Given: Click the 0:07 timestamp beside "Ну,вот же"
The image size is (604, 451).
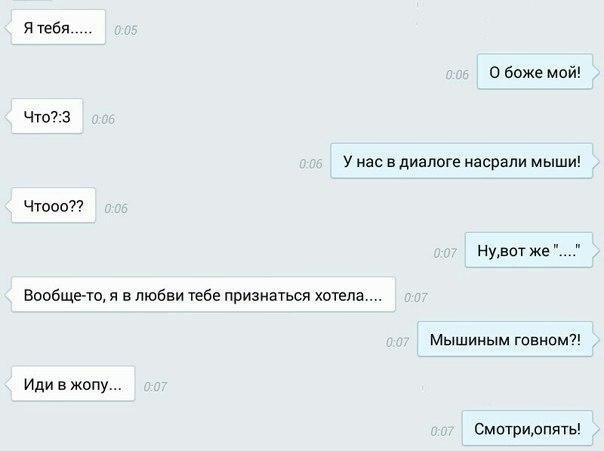Looking at the screenshot, I should (445, 253).
